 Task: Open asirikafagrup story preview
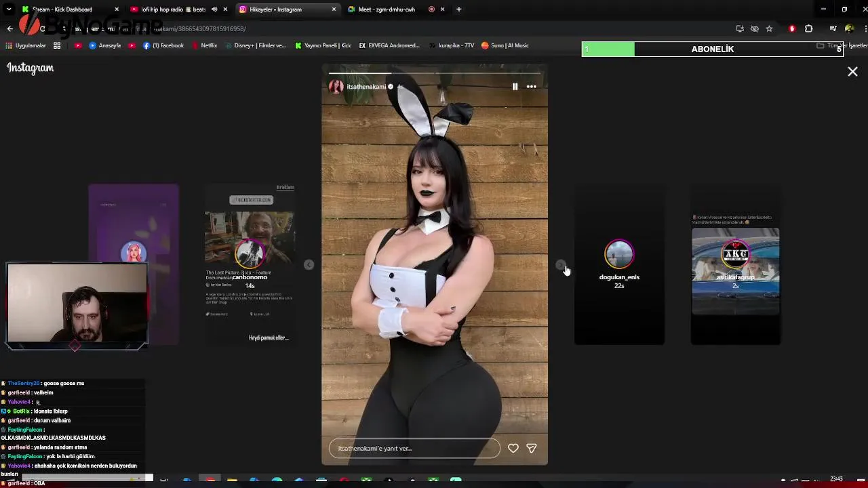pyautogui.click(x=735, y=264)
